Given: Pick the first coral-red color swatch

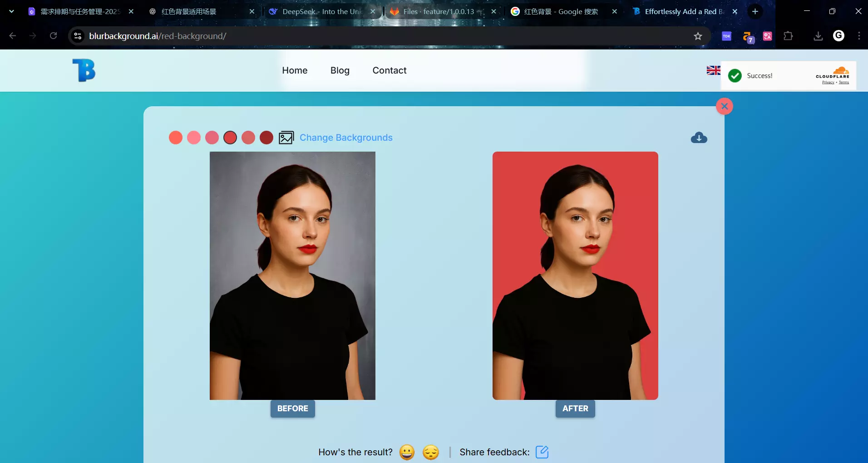Looking at the screenshot, I should 176,138.
